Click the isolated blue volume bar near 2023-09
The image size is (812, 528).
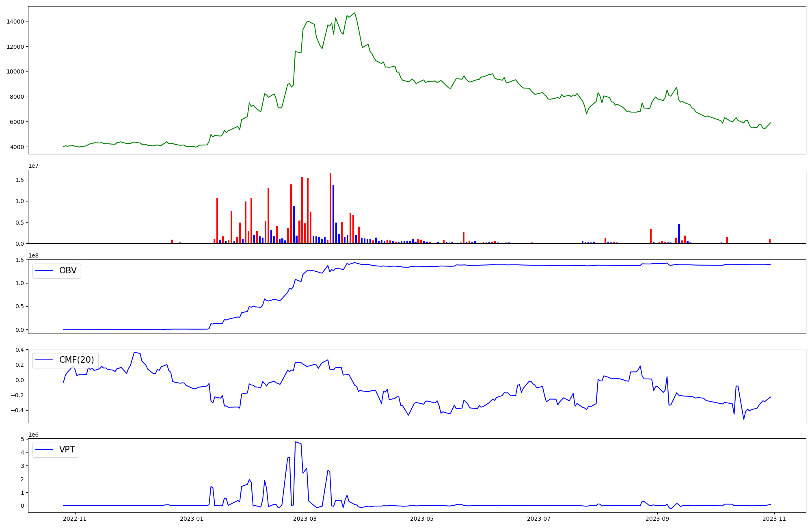point(679,234)
